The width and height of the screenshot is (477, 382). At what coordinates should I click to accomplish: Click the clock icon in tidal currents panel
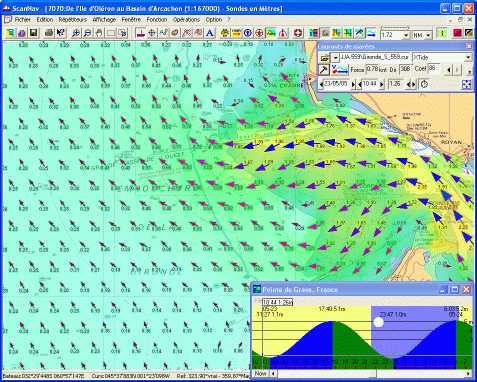pos(424,84)
